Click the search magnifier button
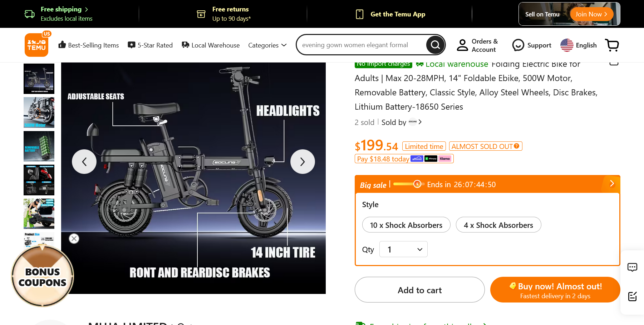The image size is (644, 325). click(x=435, y=45)
